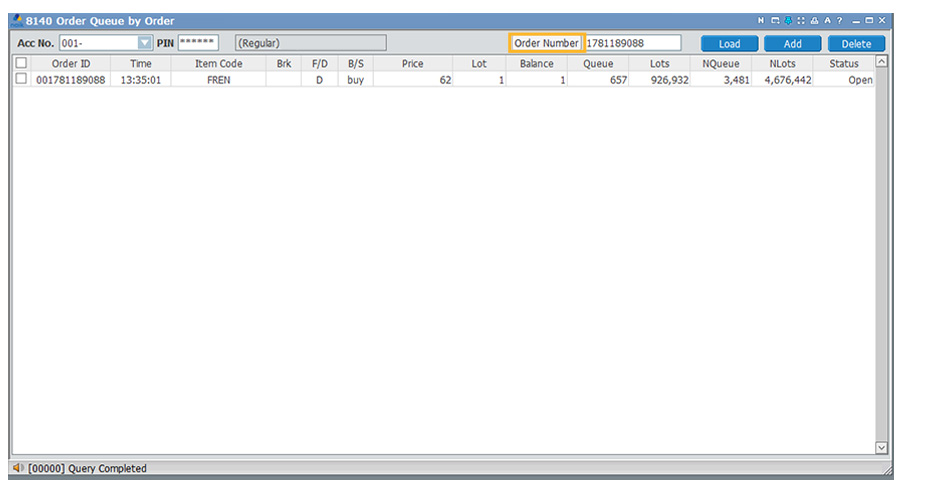This screenshot has height=487, width=934.
Task: Click the scrollbar down arrow
Action: pyautogui.click(x=881, y=448)
